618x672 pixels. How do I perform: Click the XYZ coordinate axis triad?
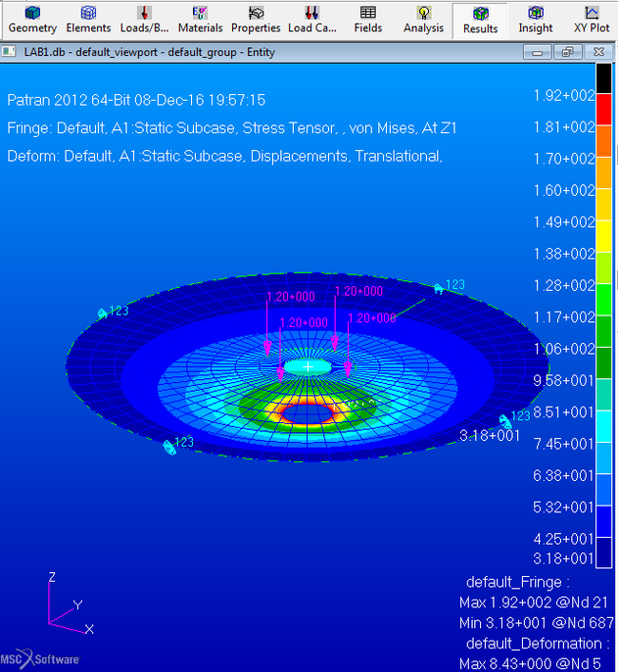[x=70, y=603]
